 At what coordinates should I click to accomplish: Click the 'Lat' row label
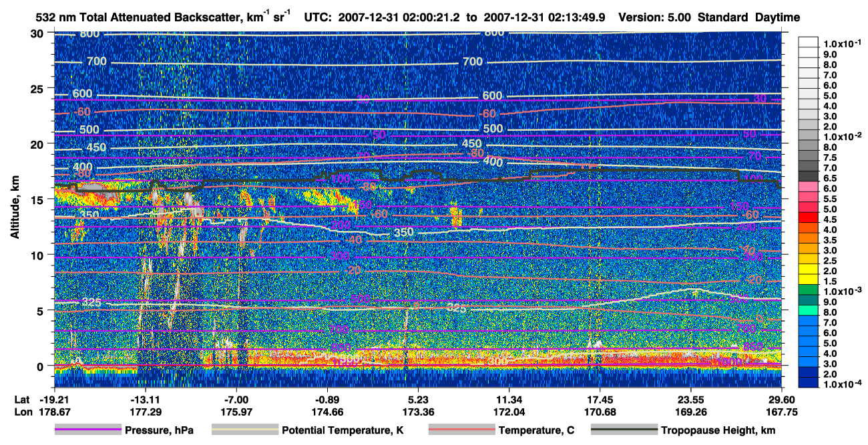pos(21,399)
